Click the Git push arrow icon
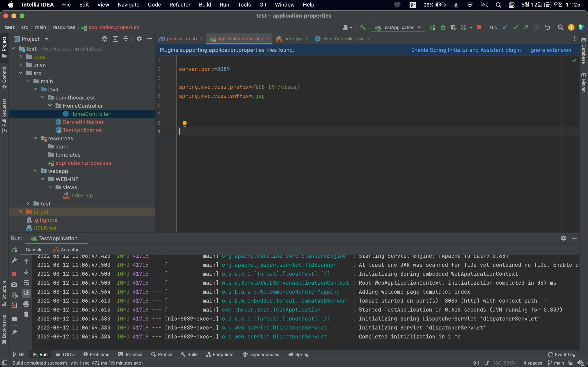The height and width of the screenshot is (367, 588). [526, 28]
